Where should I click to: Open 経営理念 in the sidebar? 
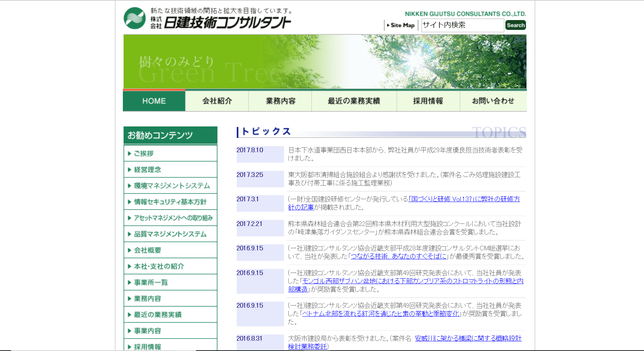pos(170,169)
